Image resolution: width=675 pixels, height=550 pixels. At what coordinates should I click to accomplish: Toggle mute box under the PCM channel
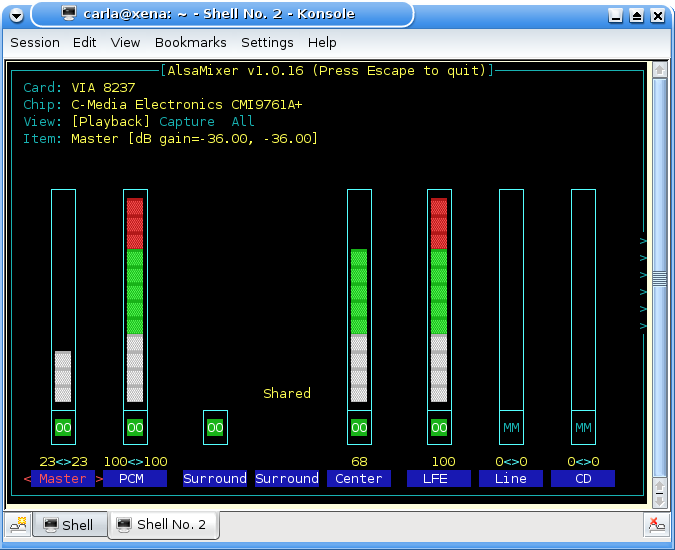click(x=135, y=427)
